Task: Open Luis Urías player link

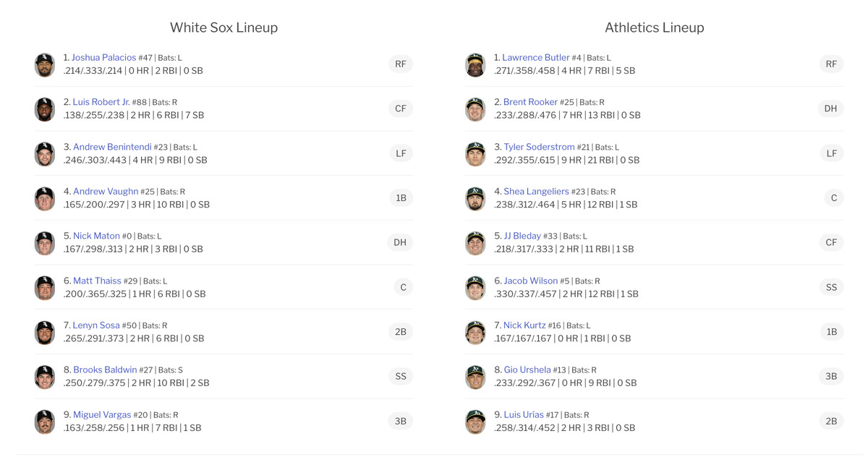Action: [523, 414]
